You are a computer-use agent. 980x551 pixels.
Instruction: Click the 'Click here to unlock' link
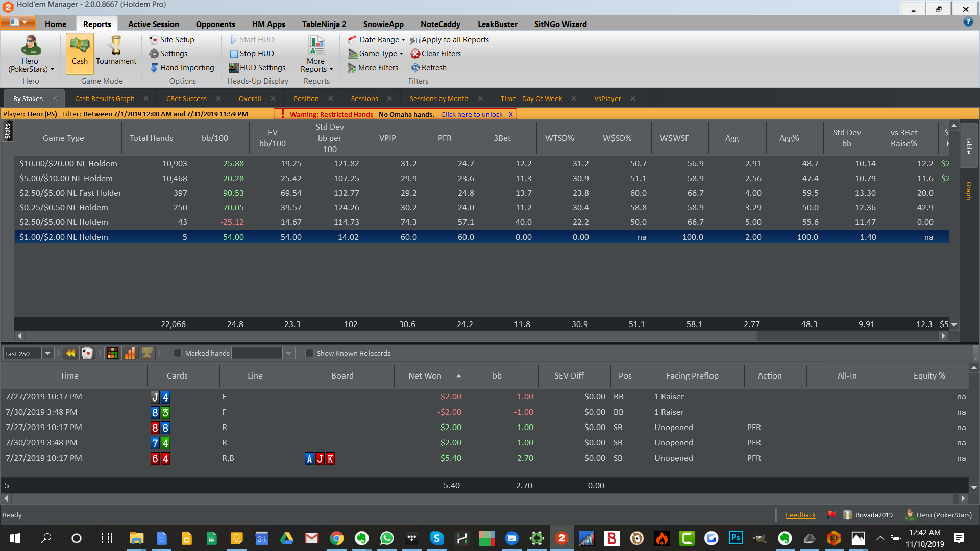(472, 114)
